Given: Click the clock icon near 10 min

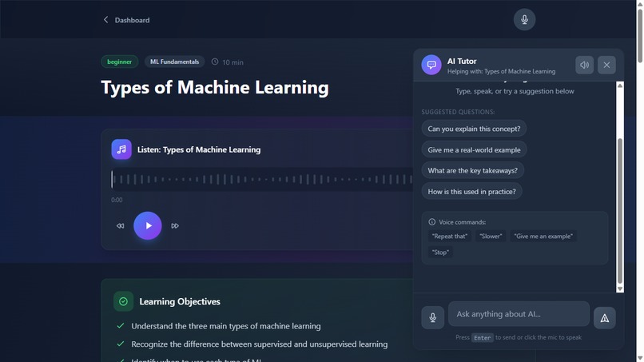Looking at the screenshot, I should [x=215, y=62].
